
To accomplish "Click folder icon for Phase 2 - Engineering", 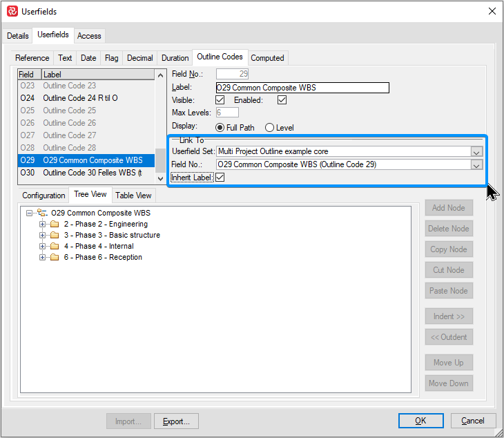I will (x=55, y=225).
